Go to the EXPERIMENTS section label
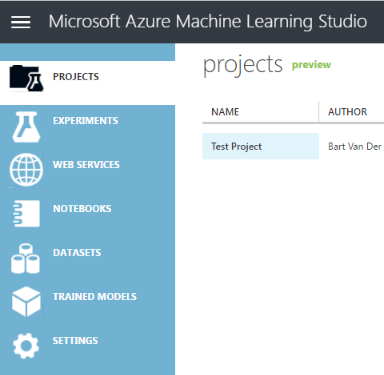Screen dimensions: 384x375 click(85, 120)
